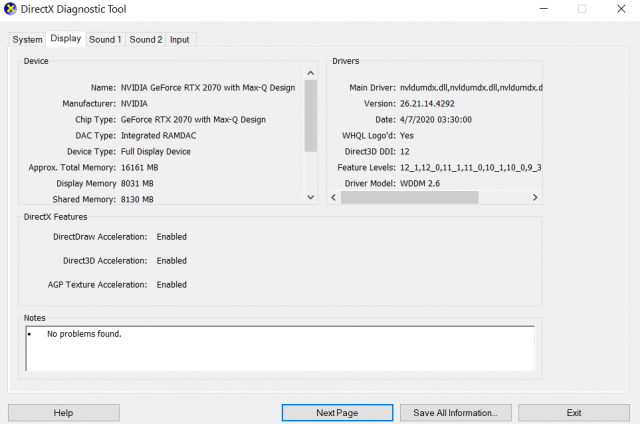Click track right of Drivers scrollbar thumb
The width and height of the screenshot is (640, 424).
pyautogui.click(x=510, y=198)
